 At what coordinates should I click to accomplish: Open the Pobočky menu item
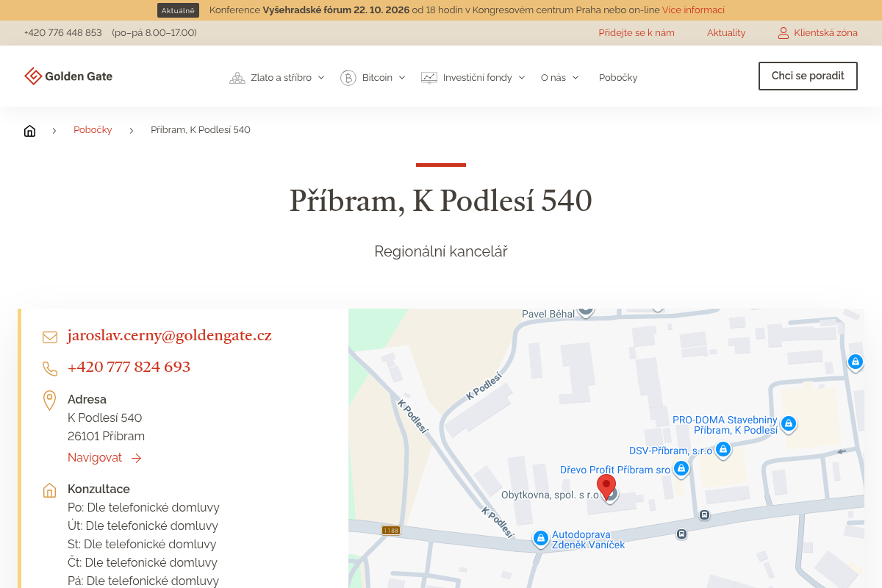(618, 77)
